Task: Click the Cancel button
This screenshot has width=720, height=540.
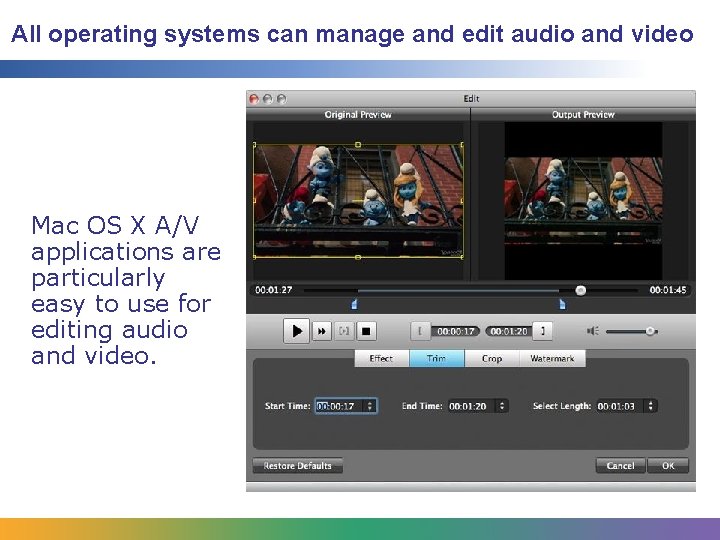Action: 620,466
